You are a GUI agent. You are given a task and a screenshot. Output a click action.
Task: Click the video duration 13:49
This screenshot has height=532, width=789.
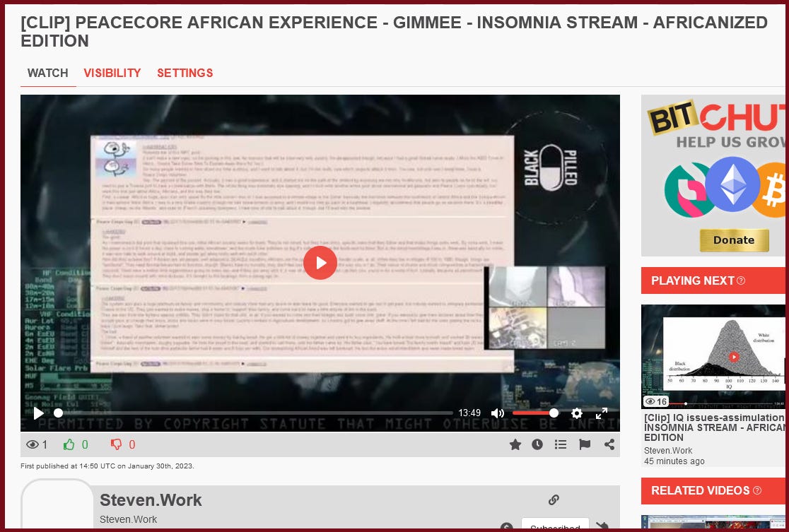[469, 413]
